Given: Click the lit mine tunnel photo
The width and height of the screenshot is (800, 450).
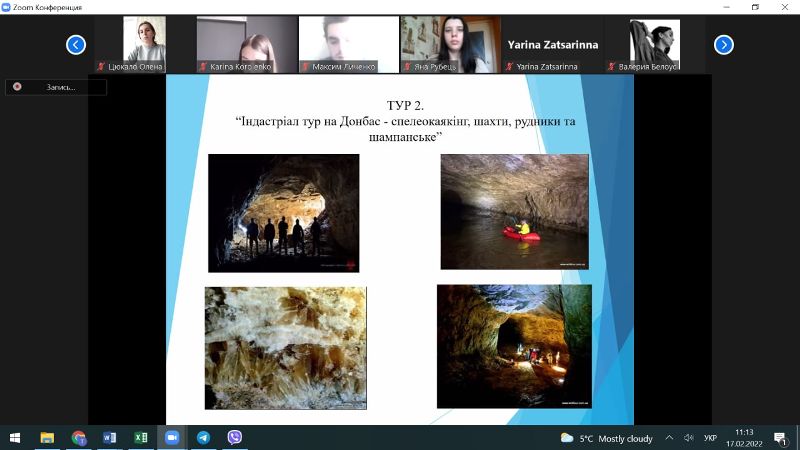Looking at the screenshot, I should click(x=514, y=346).
